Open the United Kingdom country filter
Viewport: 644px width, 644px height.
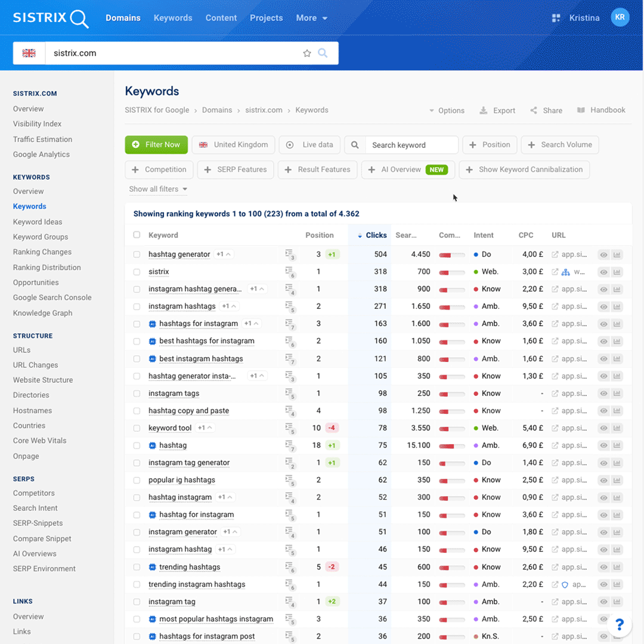tap(233, 145)
